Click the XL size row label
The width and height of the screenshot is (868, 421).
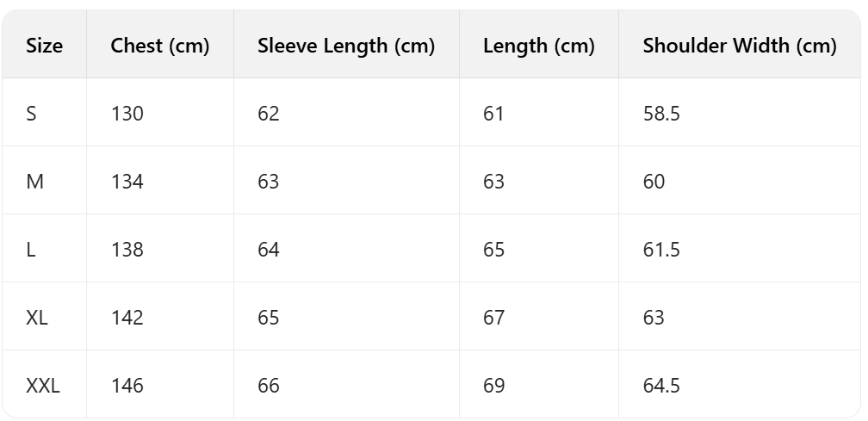point(37,318)
